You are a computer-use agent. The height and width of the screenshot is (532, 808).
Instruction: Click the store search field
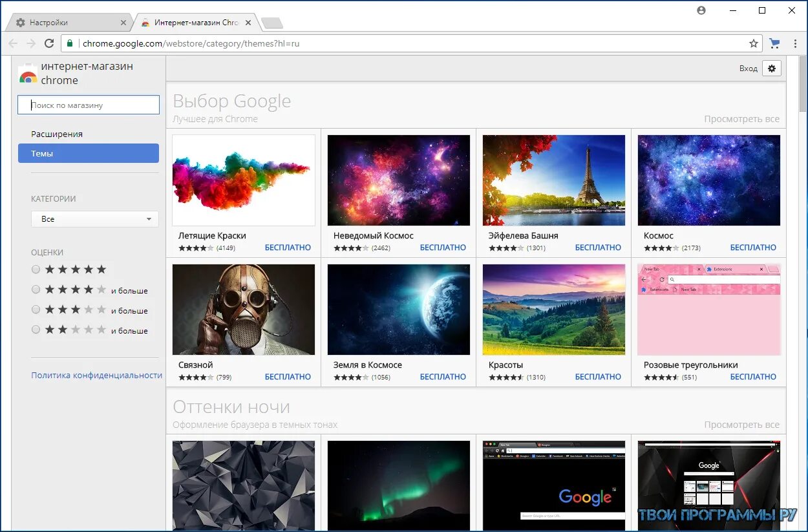pos(89,105)
